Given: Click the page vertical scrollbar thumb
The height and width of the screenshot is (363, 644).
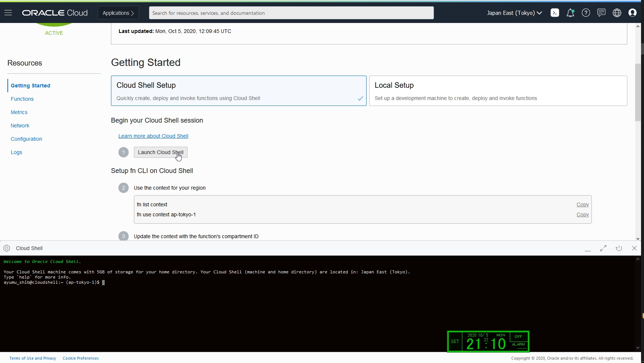Looking at the screenshot, I should pyautogui.click(x=638, y=92).
